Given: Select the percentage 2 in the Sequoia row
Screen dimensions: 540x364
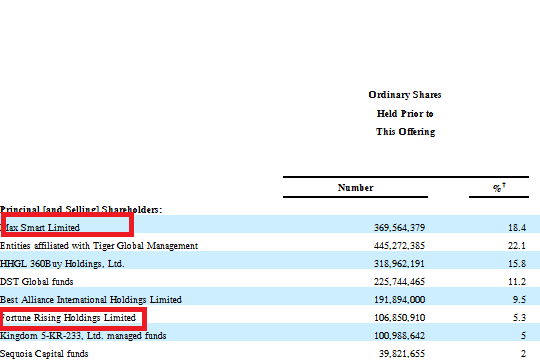Looking at the screenshot, I should (523, 354).
